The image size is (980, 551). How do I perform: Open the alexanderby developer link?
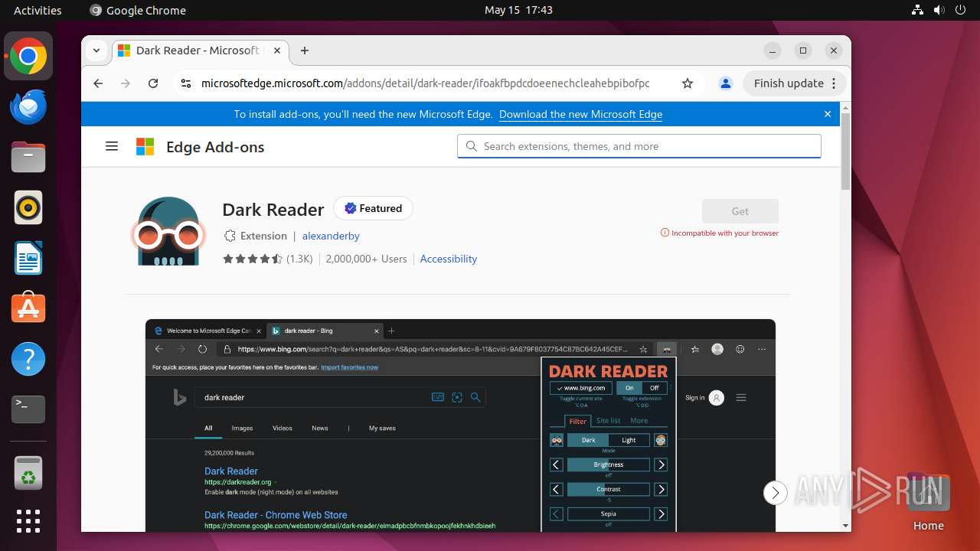(x=331, y=236)
